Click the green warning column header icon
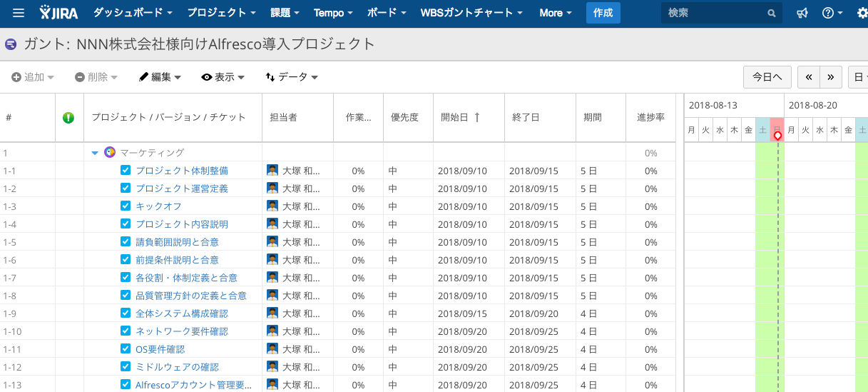 pyautogui.click(x=68, y=117)
